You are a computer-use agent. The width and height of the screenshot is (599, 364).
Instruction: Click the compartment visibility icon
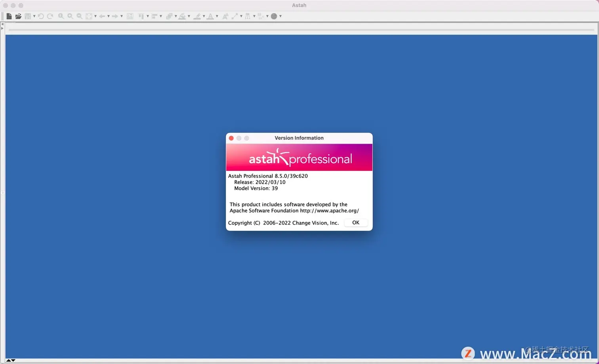(260, 16)
